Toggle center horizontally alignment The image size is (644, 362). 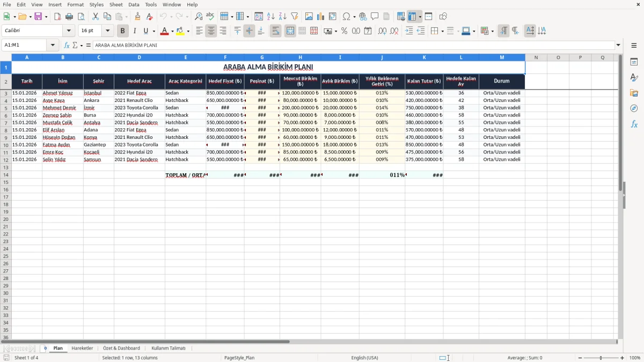coord(211,31)
